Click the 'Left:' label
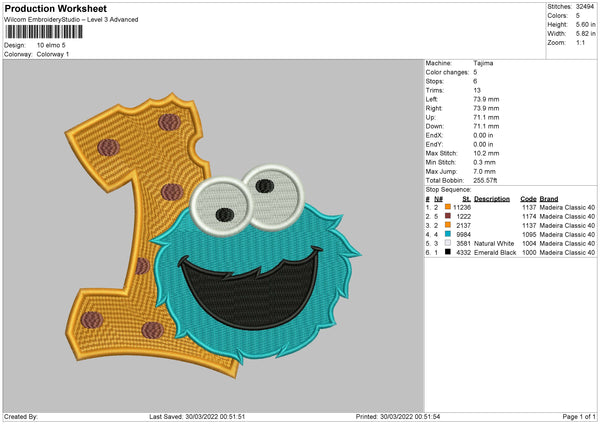The width and height of the screenshot is (600, 424). click(432, 99)
